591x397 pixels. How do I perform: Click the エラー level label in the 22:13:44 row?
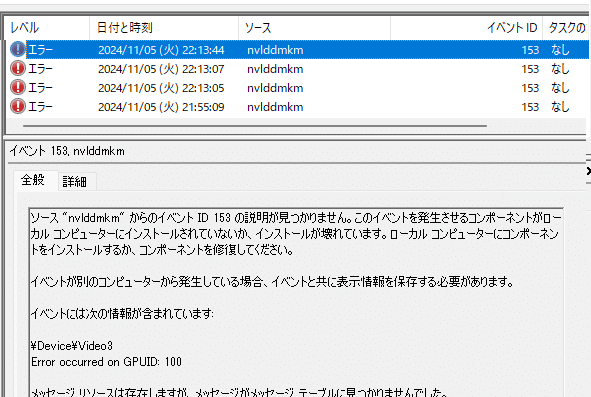coord(40,50)
